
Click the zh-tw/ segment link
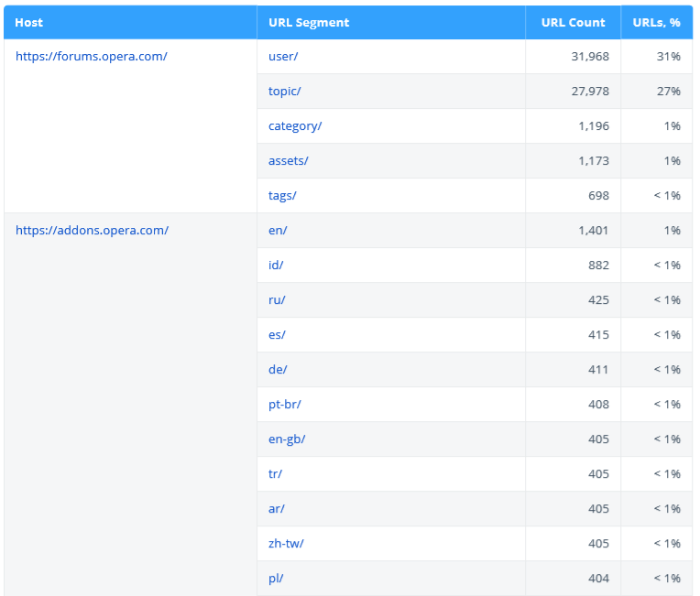286,544
